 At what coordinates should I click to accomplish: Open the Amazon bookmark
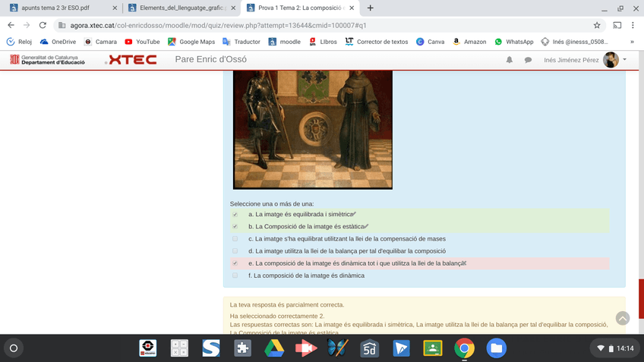click(x=469, y=42)
